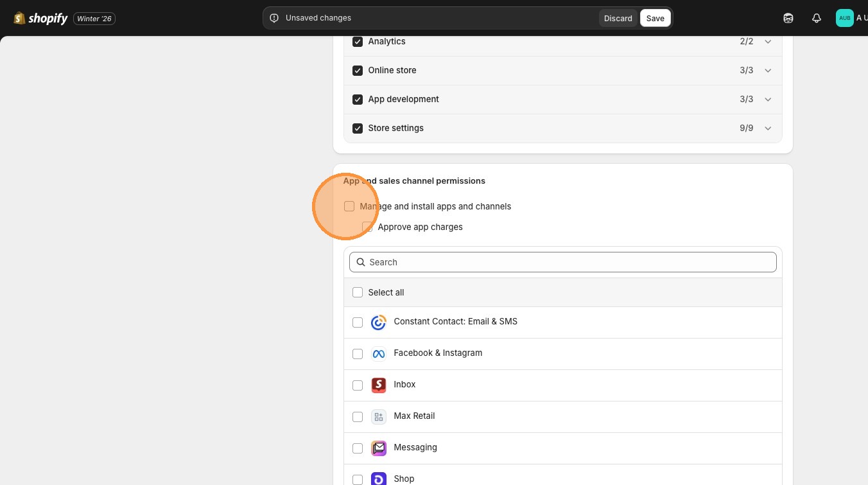
Task: Check the Max Retail checkbox
Action: [x=358, y=417]
